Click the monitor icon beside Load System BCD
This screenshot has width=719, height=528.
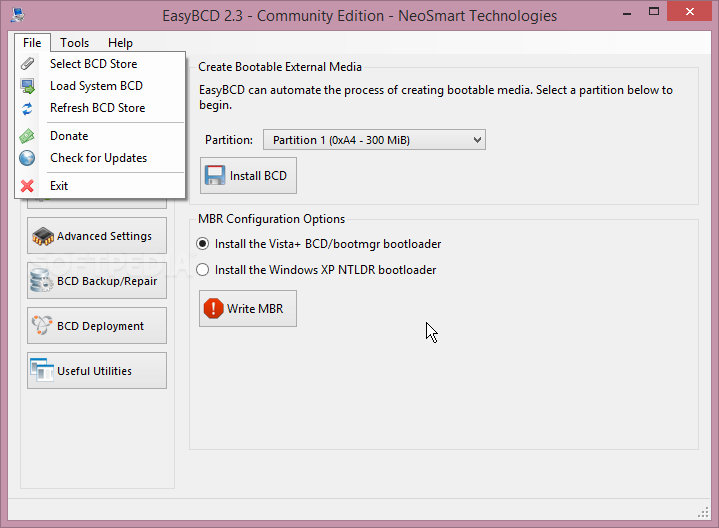(28, 86)
